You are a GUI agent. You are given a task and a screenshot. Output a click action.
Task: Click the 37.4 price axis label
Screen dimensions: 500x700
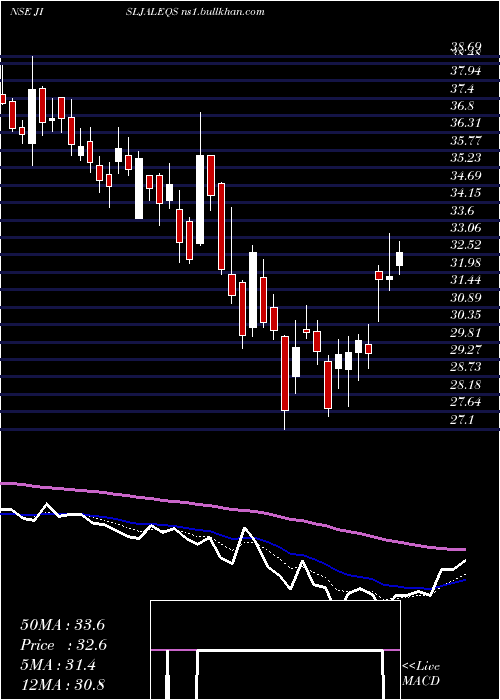462,89
